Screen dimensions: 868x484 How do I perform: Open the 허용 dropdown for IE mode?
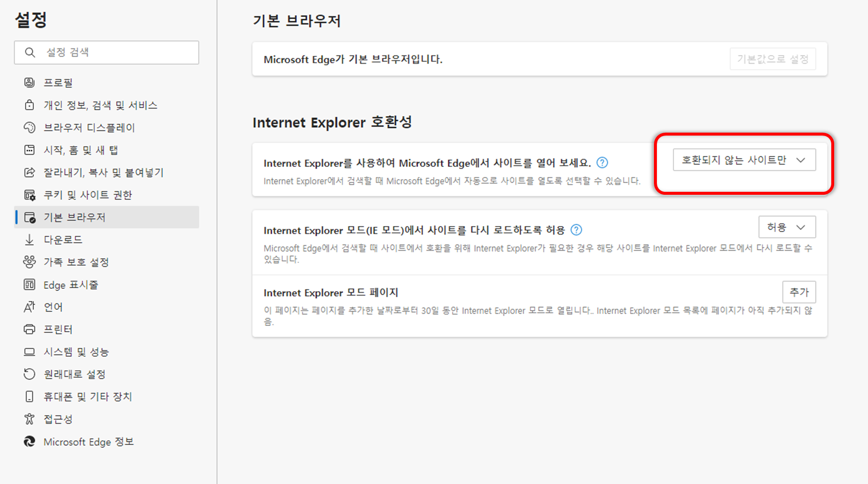tap(787, 227)
